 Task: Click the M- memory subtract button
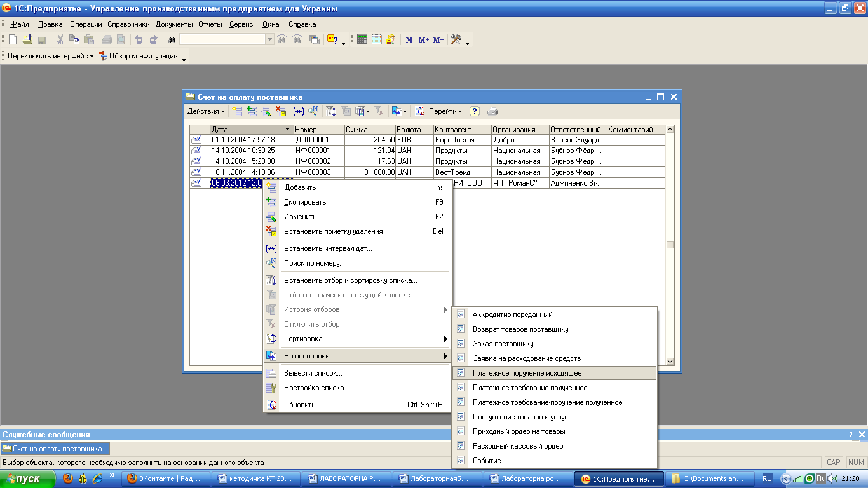point(438,39)
